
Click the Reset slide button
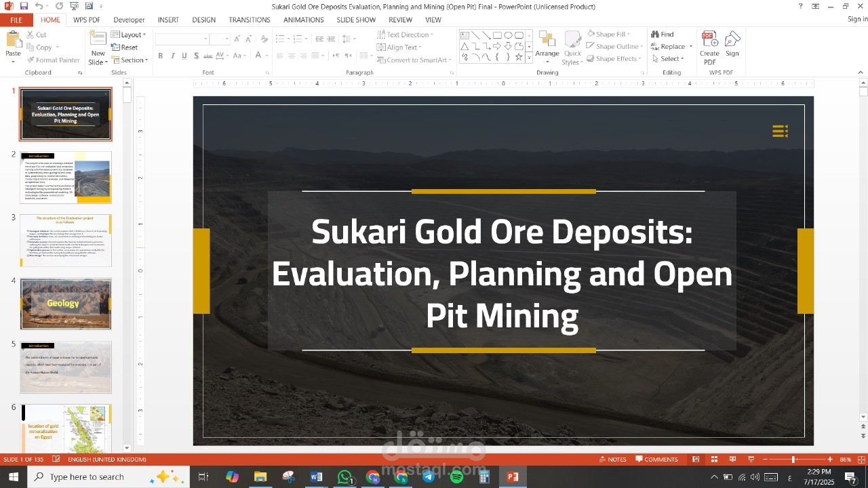pyautogui.click(x=125, y=47)
